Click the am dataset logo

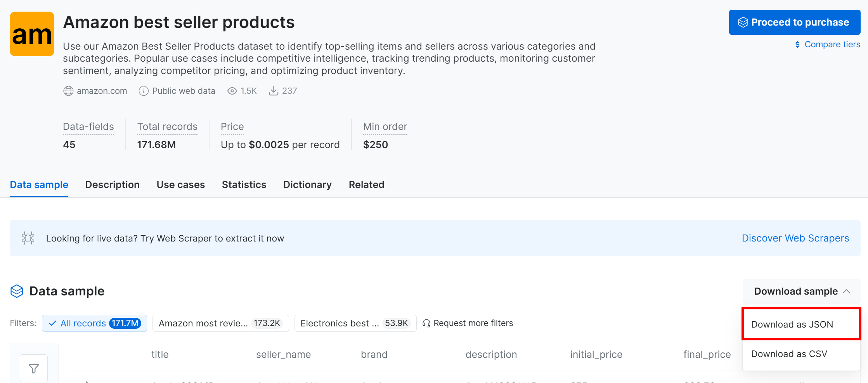(x=31, y=34)
